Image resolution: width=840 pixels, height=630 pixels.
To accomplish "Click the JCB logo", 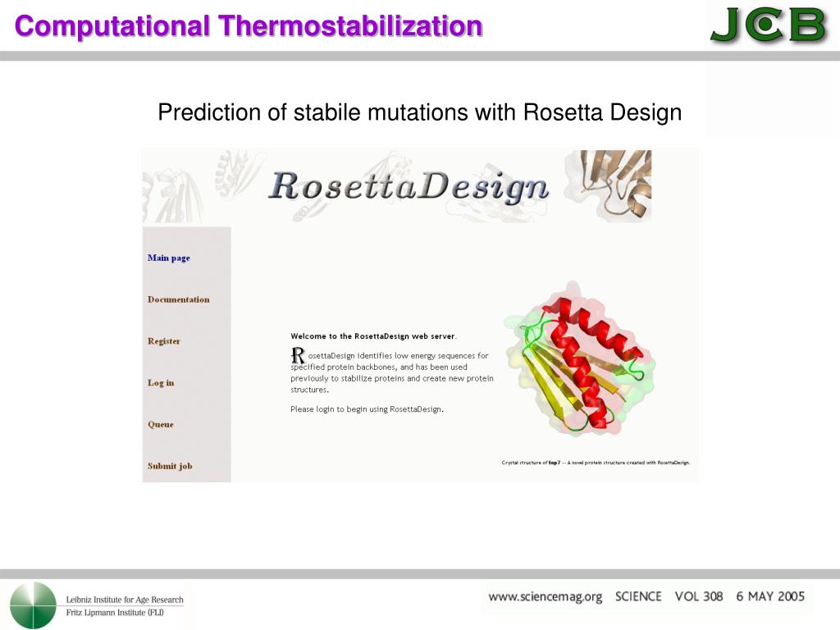I will tap(769, 25).
